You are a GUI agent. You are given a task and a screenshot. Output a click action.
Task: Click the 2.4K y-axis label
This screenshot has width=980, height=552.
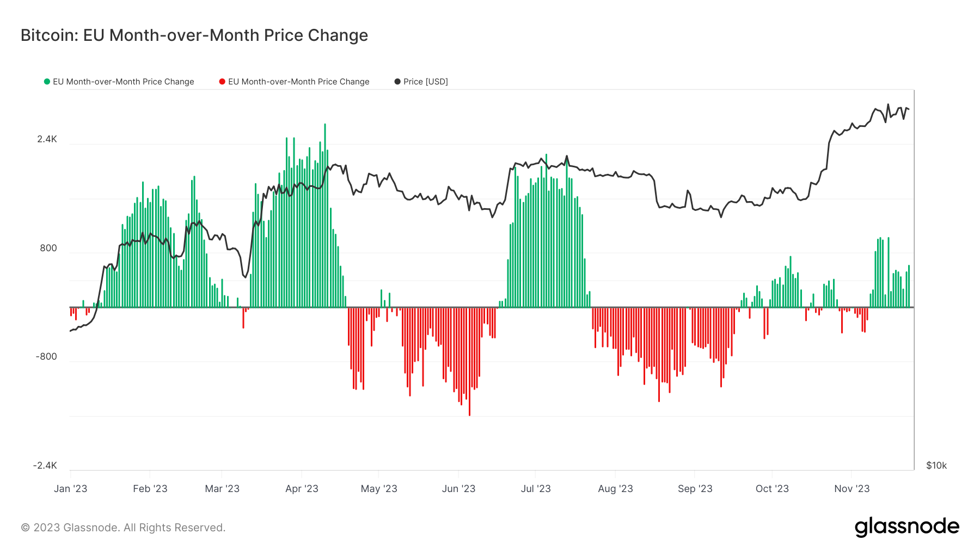click(47, 139)
